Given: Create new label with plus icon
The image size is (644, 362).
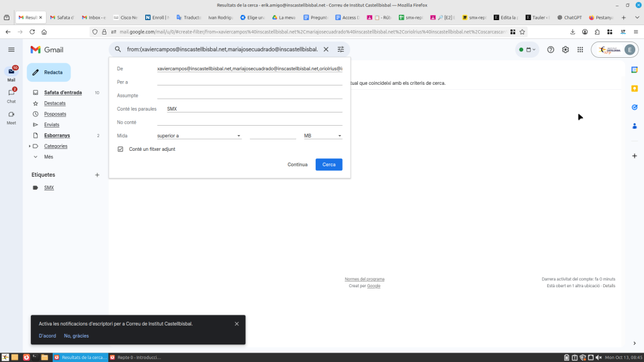Looking at the screenshot, I should (x=97, y=175).
